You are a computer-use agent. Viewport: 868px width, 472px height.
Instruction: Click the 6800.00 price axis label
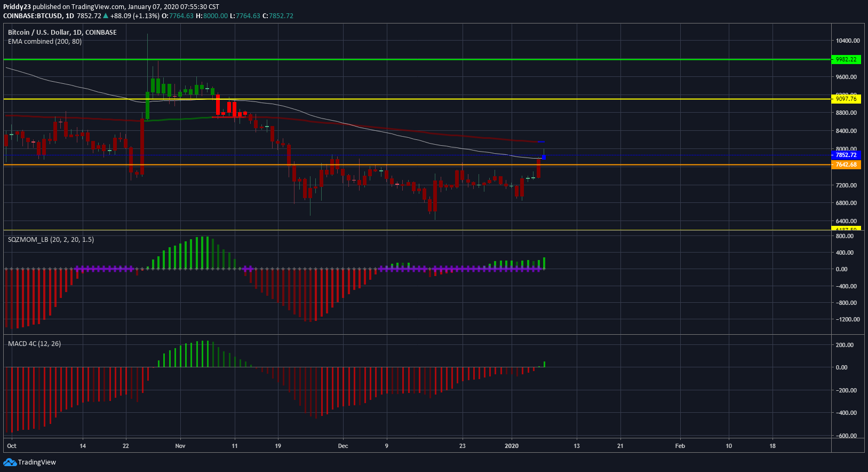click(847, 203)
